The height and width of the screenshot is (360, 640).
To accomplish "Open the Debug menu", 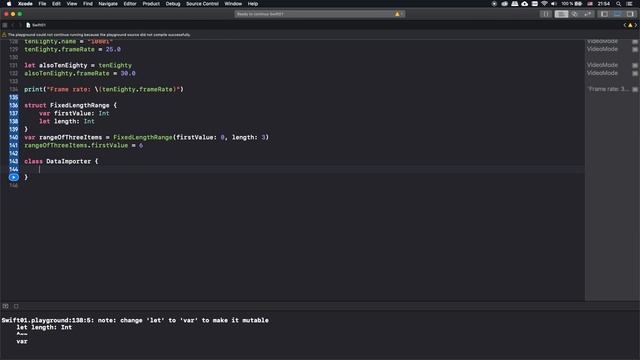I will tap(173, 4).
